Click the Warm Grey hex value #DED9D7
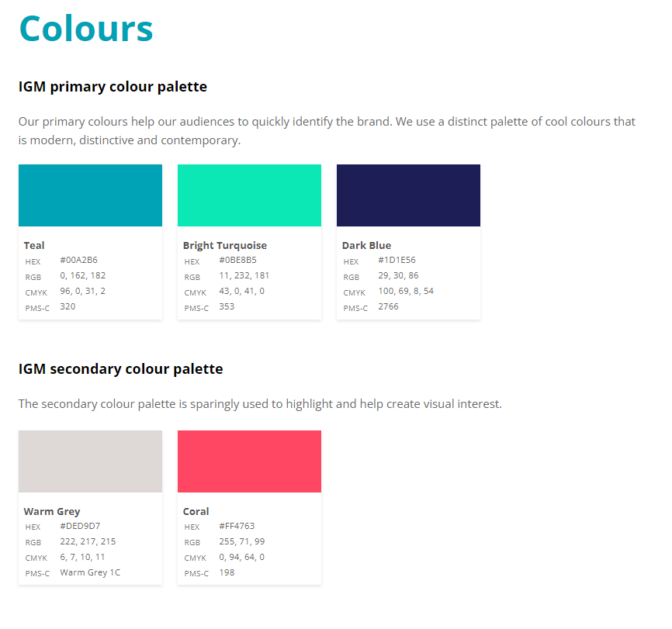Screen dimensions: 672x629 [x=80, y=526]
